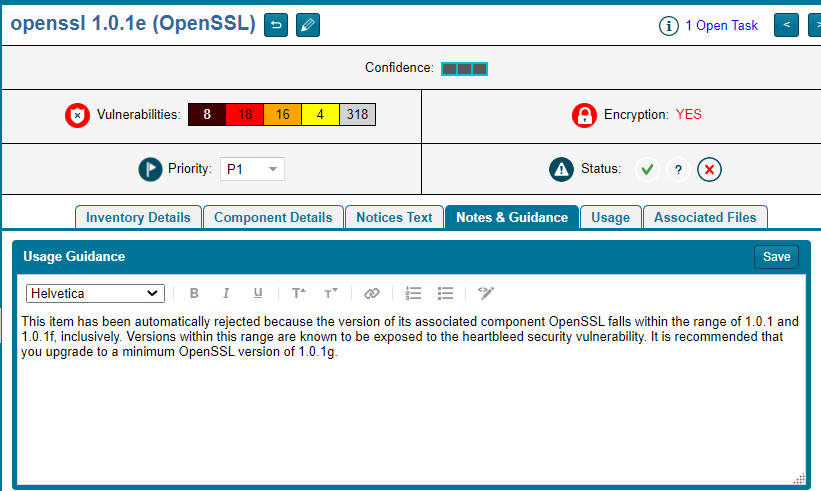Switch to Inventory Details tab
821x491 pixels.
coord(138,217)
